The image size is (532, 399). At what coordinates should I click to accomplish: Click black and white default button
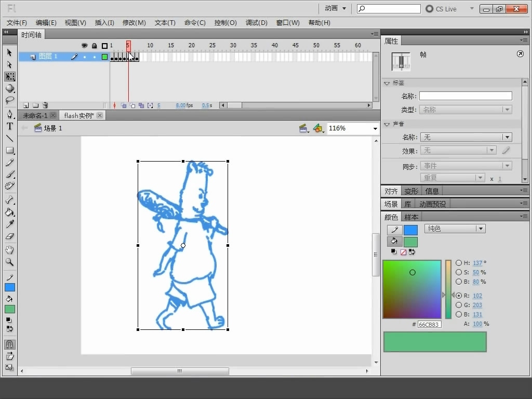click(394, 252)
